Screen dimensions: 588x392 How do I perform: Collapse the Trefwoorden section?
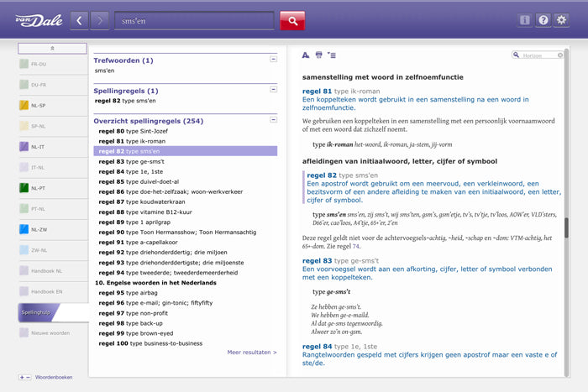[x=273, y=59]
